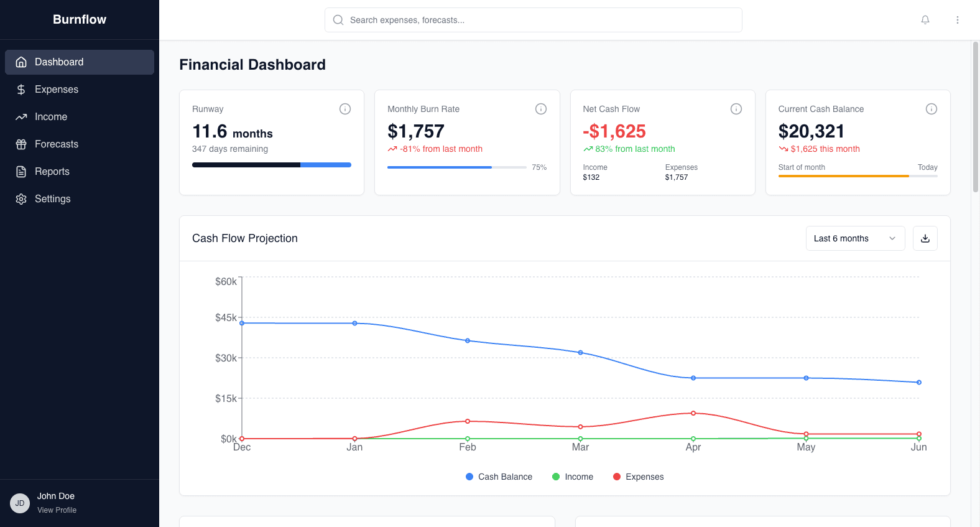
Task: Click the Burnflow logo title
Action: click(80, 19)
